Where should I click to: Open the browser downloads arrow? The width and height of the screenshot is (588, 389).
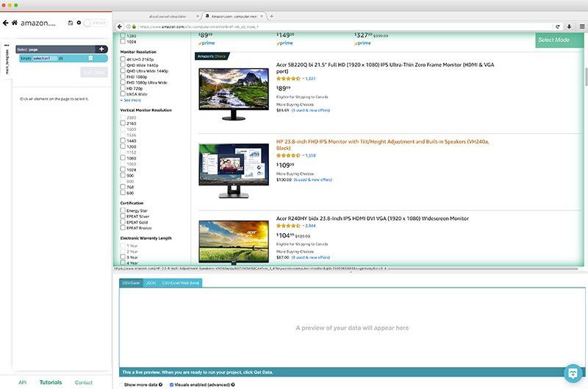(569, 26)
